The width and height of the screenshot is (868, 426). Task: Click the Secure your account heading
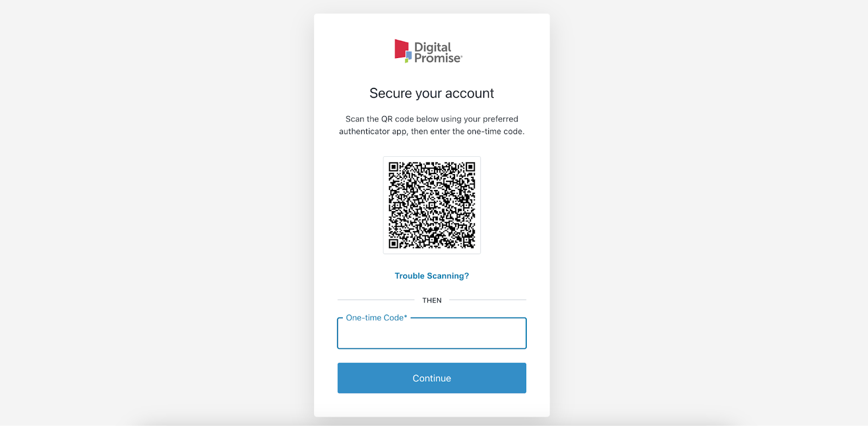432,93
